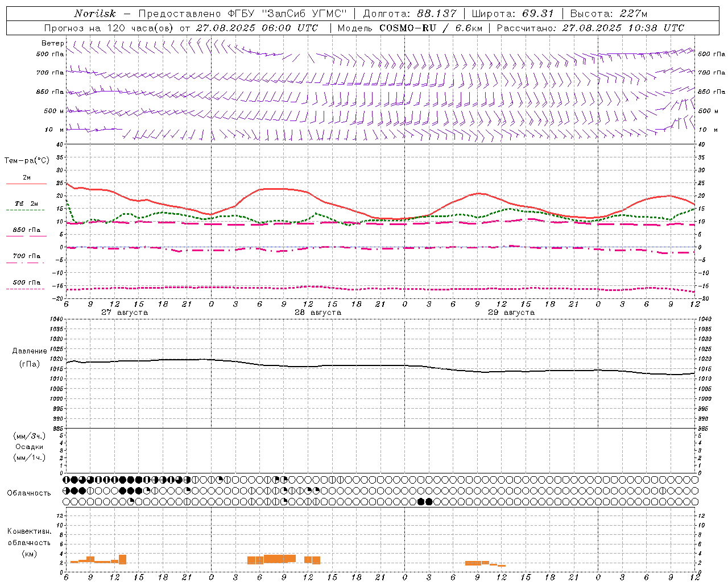Click the Norilsk station name in header
This screenshot has height=582, width=728.
click(x=95, y=14)
